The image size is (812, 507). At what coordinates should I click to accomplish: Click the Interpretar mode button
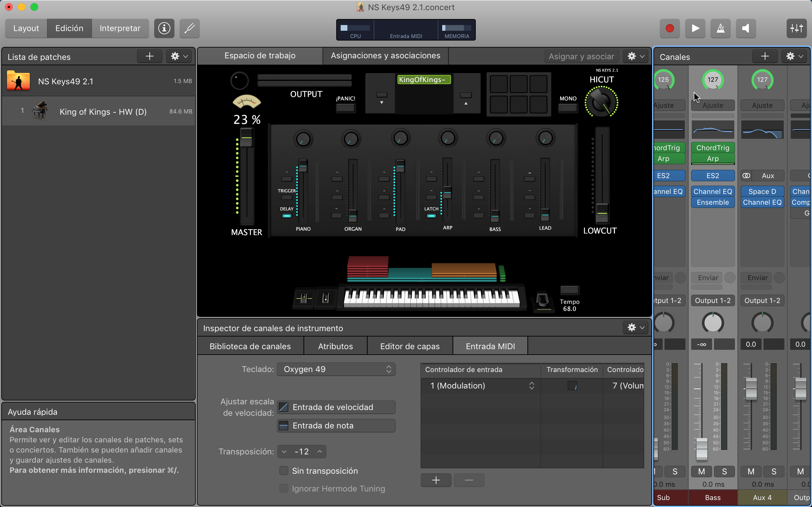tap(120, 28)
